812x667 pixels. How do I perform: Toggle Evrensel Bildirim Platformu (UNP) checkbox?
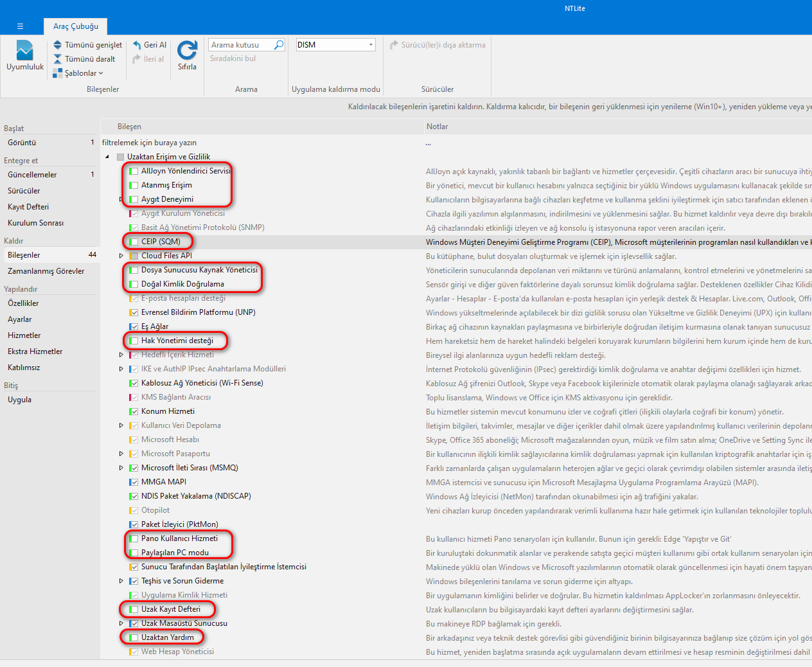click(x=134, y=312)
